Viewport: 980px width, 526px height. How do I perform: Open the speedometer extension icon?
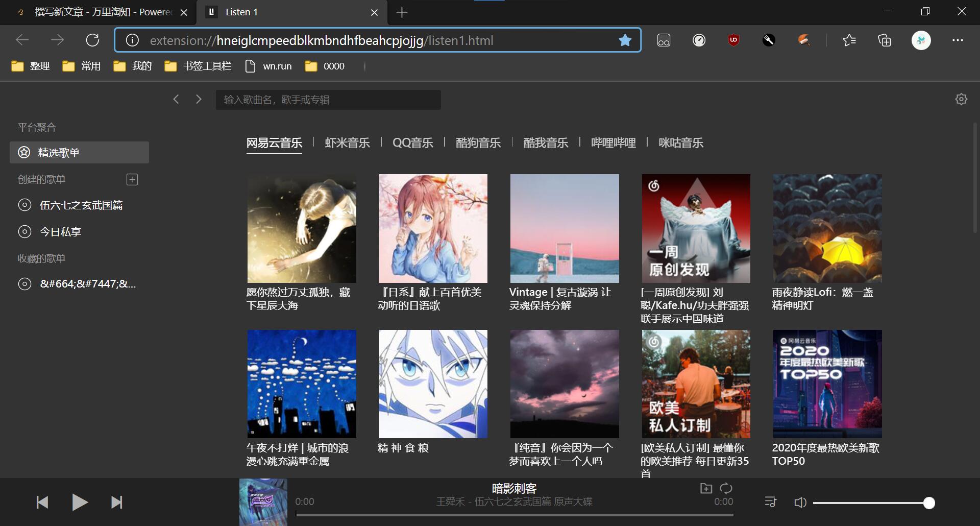pyautogui.click(x=699, y=40)
